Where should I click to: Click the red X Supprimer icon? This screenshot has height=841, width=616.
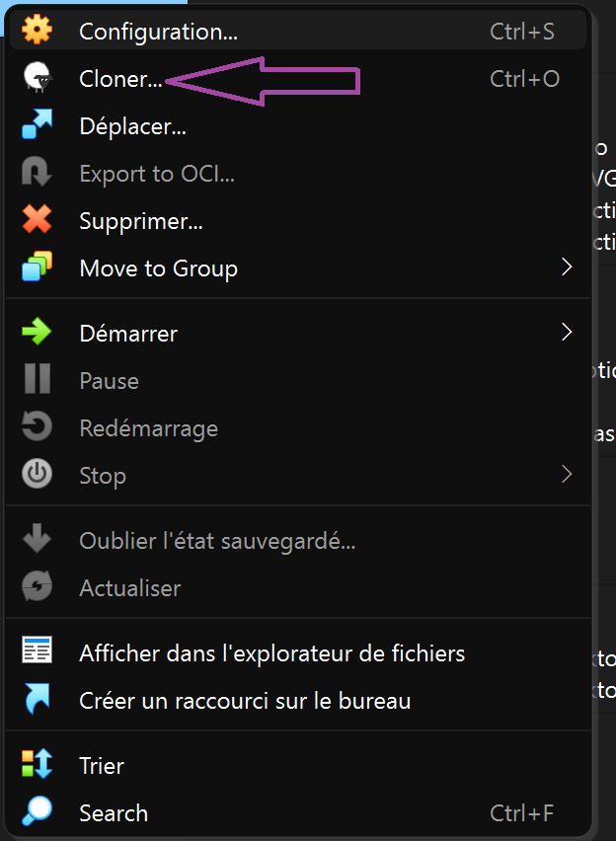click(x=37, y=220)
